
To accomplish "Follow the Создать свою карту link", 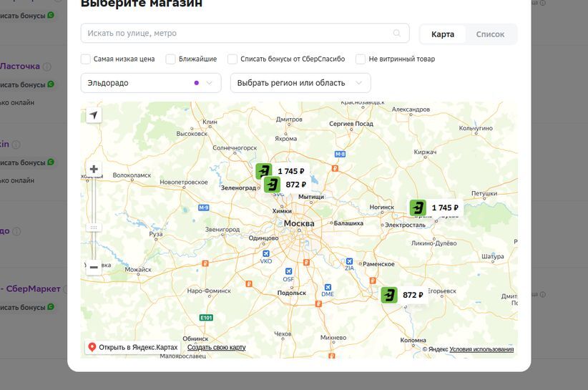I will (216, 347).
